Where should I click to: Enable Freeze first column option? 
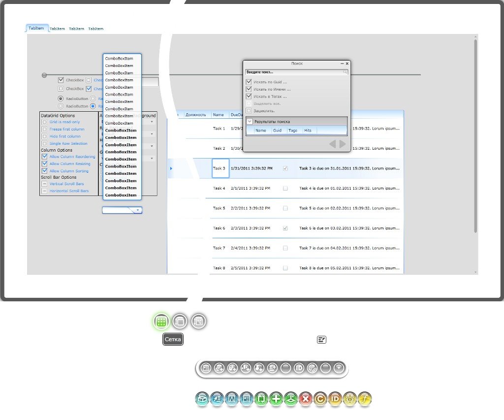44,129
